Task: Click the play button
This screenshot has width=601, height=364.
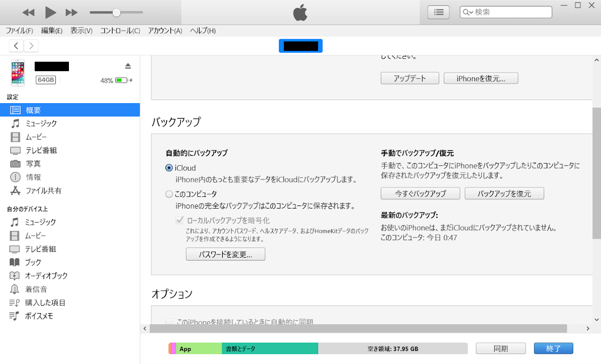Action: point(50,13)
